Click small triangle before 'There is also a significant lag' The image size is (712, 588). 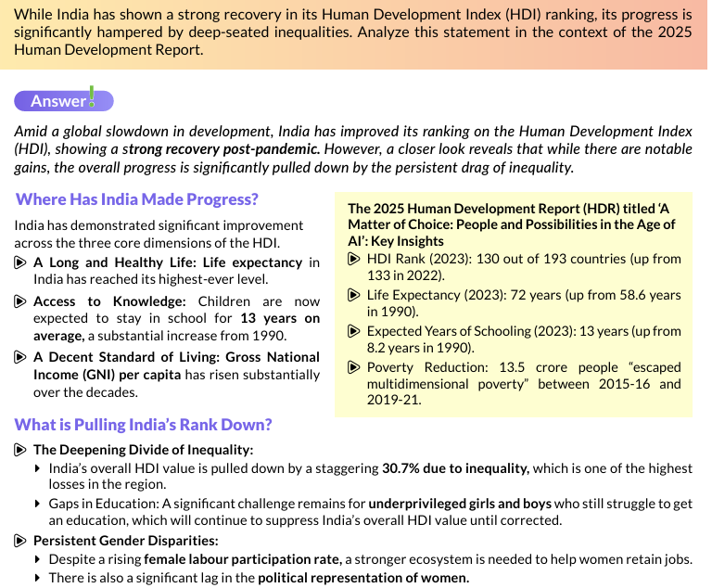tap(38, 578)
